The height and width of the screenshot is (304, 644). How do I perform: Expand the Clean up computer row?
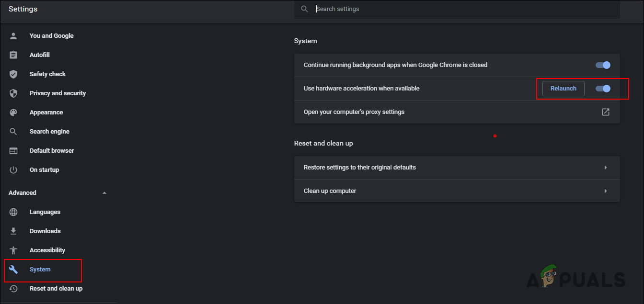(606, 191)
